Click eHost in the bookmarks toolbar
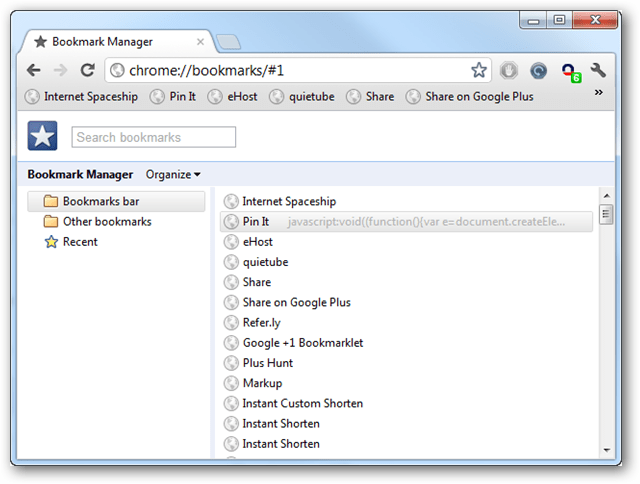 pos(232,97)
